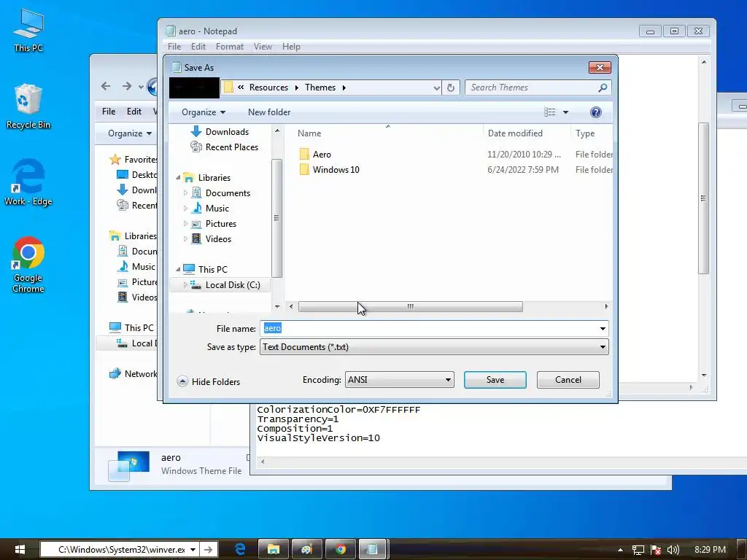This screenshot has height=560, width=747.
Task: Open File menu in Explorer window behind
Action: click(109, 112)
